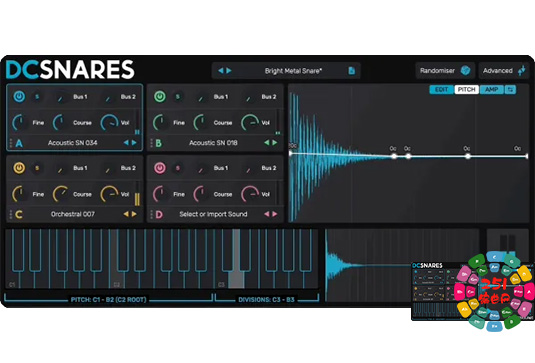The image size is (535, 363).
Task: Load next sample for layer A
Action: point(134,143)
